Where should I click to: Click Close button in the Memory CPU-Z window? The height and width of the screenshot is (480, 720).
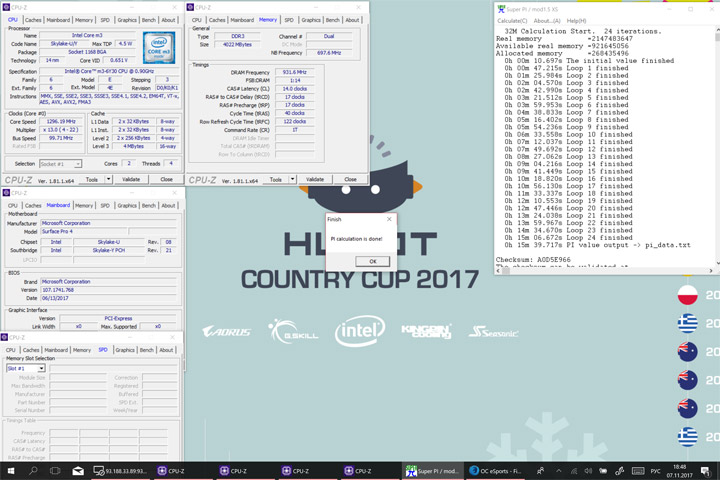pos(350,180)
